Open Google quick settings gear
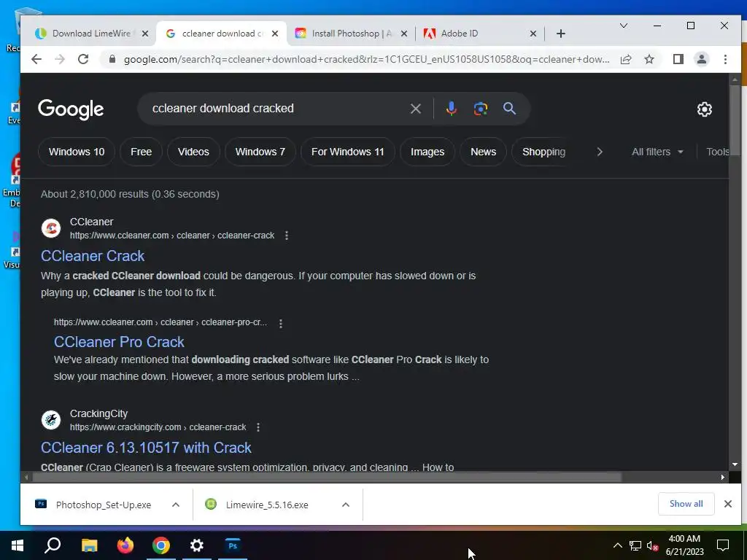Image resolution: width=747 pixels, height=560 pixels. tap(704, 109)
